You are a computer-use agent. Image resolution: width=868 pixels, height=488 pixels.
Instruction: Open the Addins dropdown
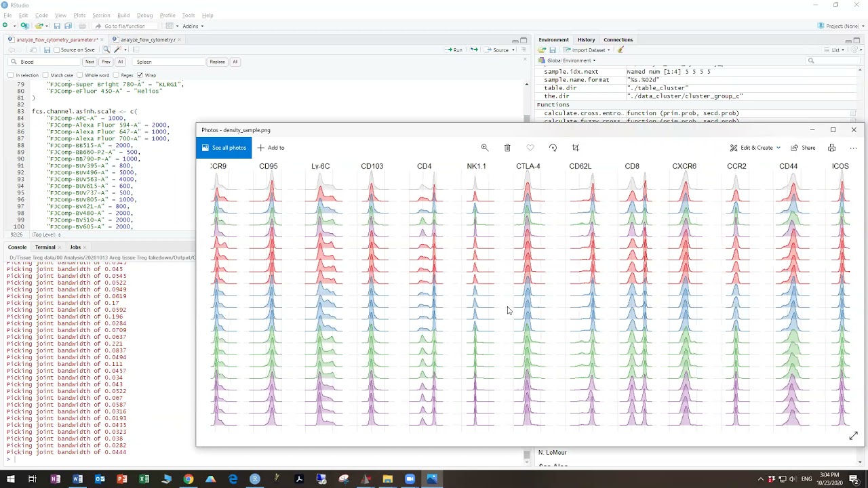(x=193, y=26)
